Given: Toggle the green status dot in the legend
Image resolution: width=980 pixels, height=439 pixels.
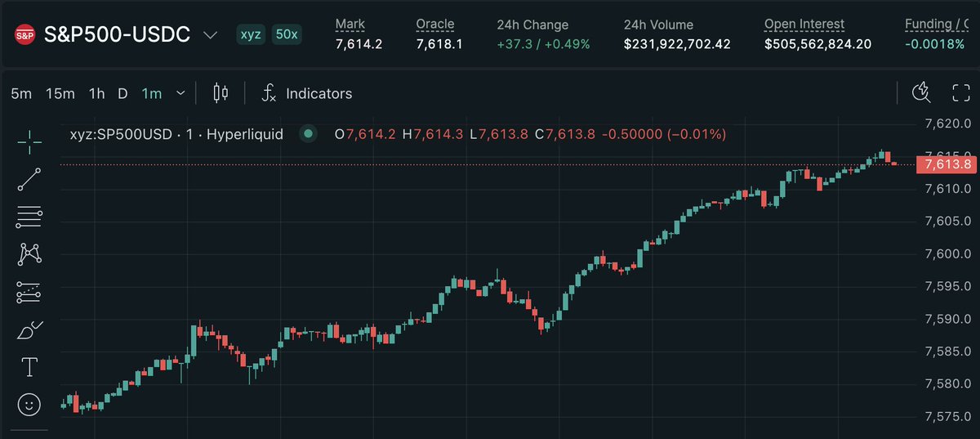Looking at the screenshot, I should (x=308, y=133).
